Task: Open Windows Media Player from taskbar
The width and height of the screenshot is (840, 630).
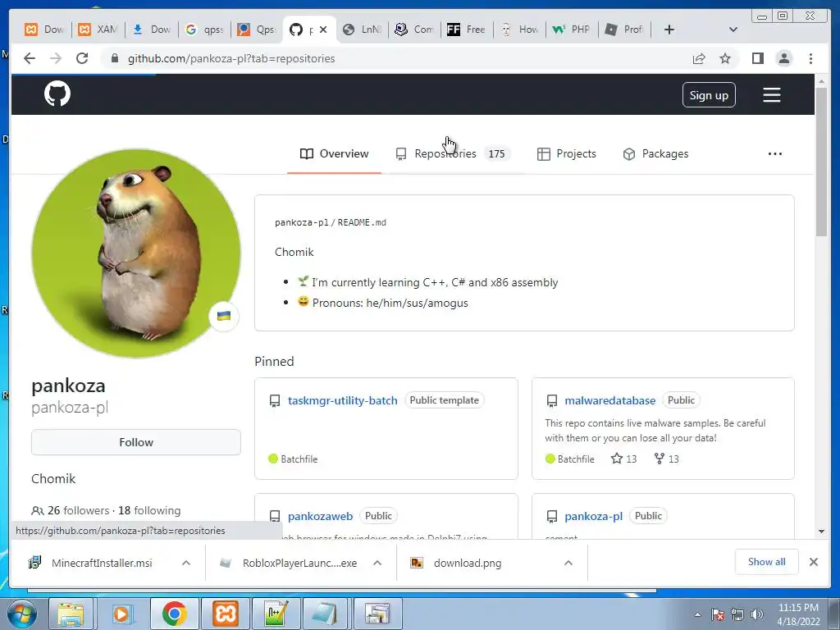Action: pos(122,614)
